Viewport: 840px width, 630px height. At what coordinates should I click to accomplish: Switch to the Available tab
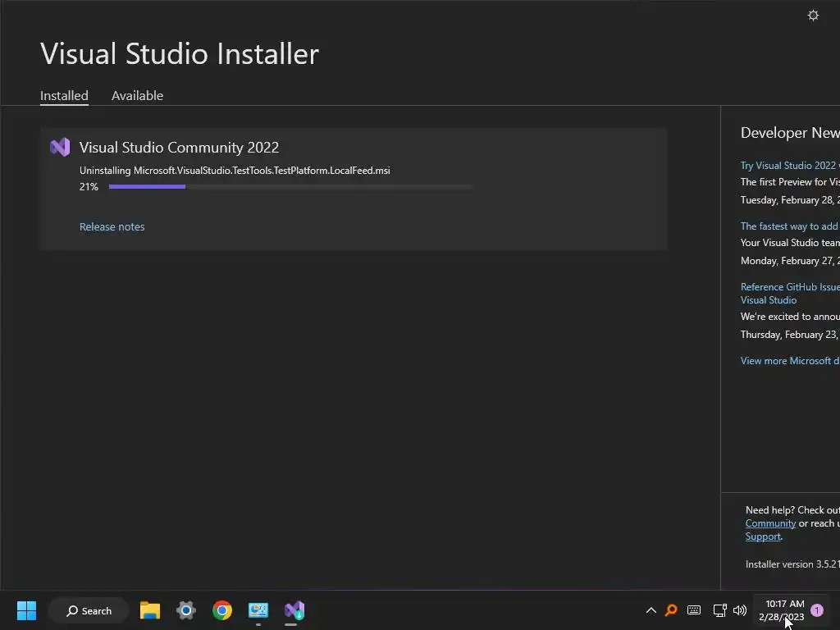(137, 95)
